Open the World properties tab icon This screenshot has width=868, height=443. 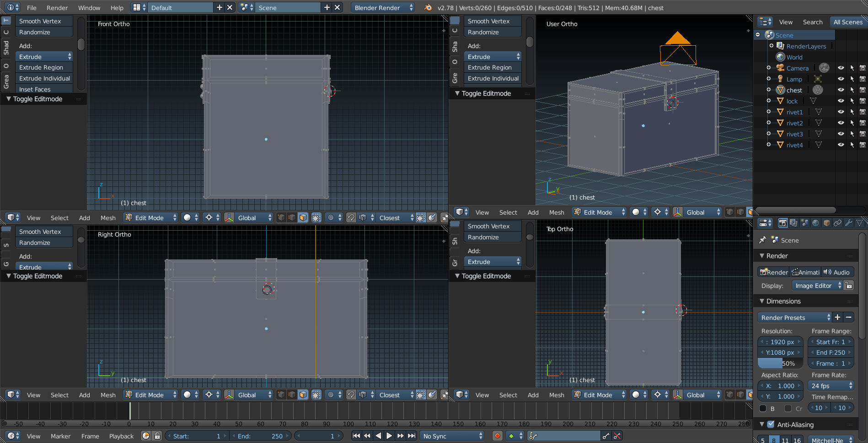pos(815,223)
